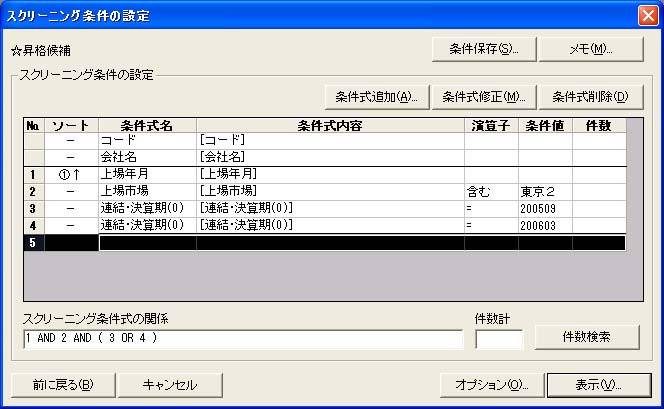Click the 条件保存(S) button

(485, 48)
